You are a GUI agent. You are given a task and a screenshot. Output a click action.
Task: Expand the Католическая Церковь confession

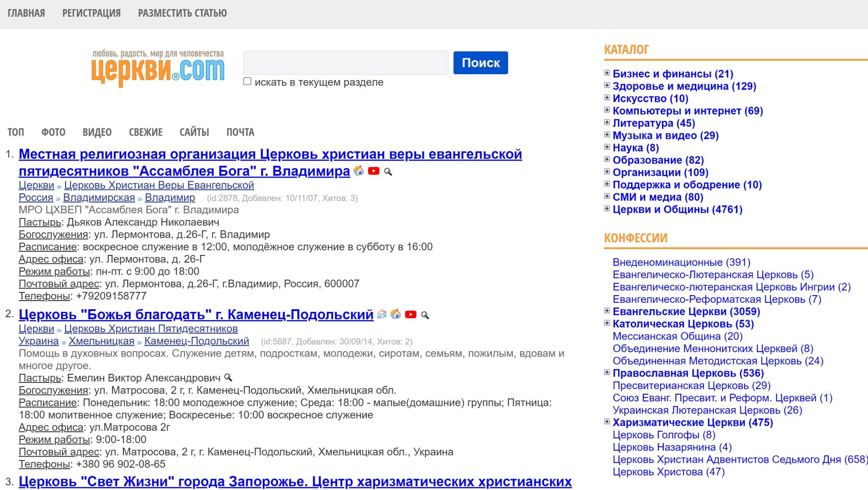click(x=607, y=323)
